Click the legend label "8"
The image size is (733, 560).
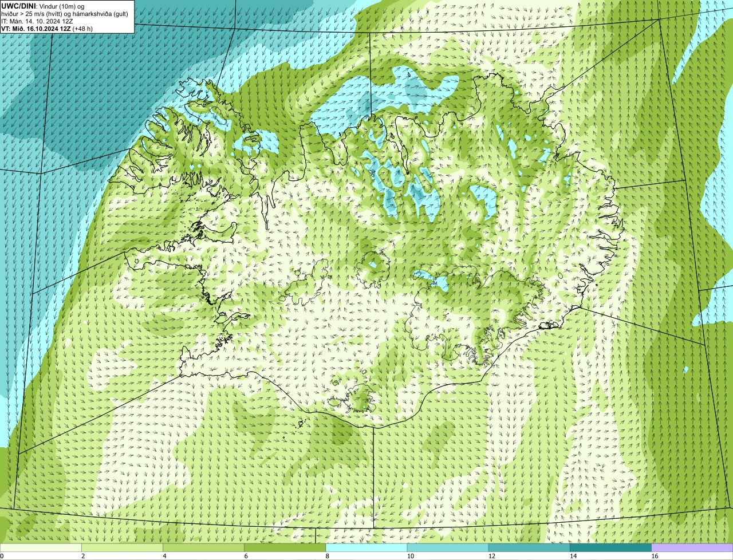(327, 556)
